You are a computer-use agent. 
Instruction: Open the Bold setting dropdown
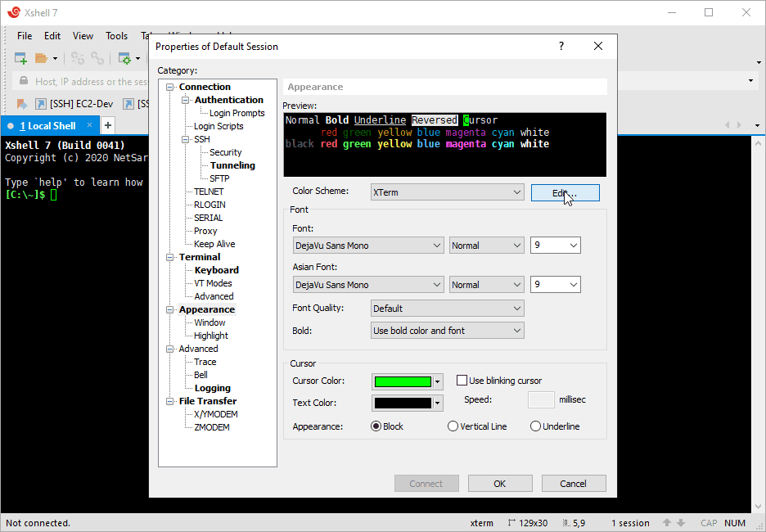click(448, 330)
